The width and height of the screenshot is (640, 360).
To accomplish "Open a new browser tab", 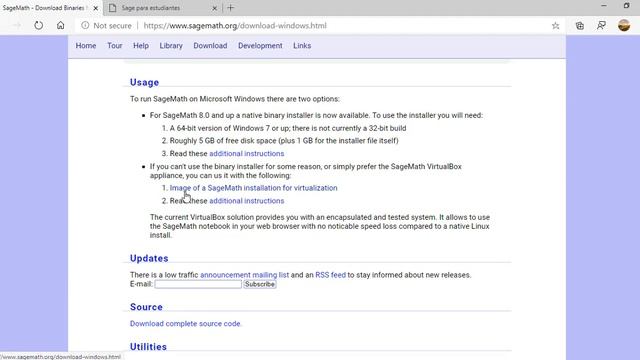I will 231,8.
